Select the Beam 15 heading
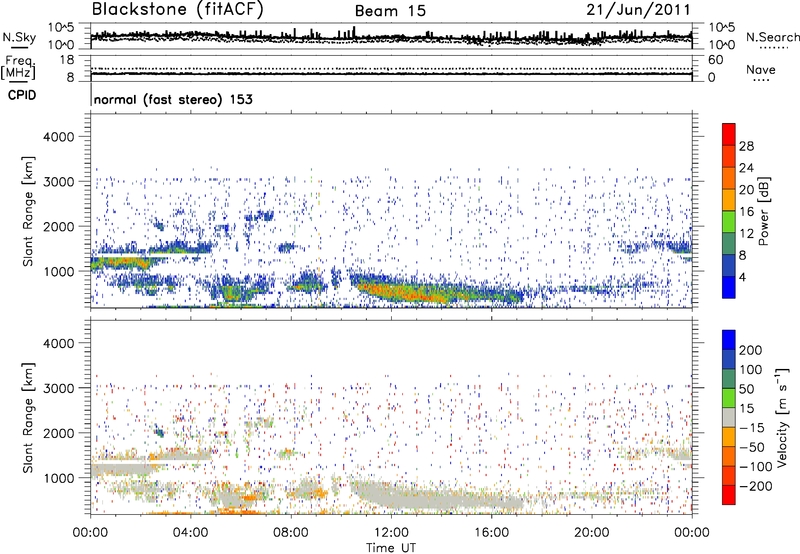Image resolution: width=800 pixels, height=554 pixels. tap(390, 11)
